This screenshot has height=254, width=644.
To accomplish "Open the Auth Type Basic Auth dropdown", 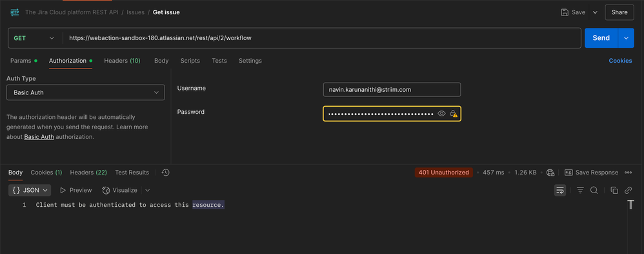I will click(x=85, y=92).
